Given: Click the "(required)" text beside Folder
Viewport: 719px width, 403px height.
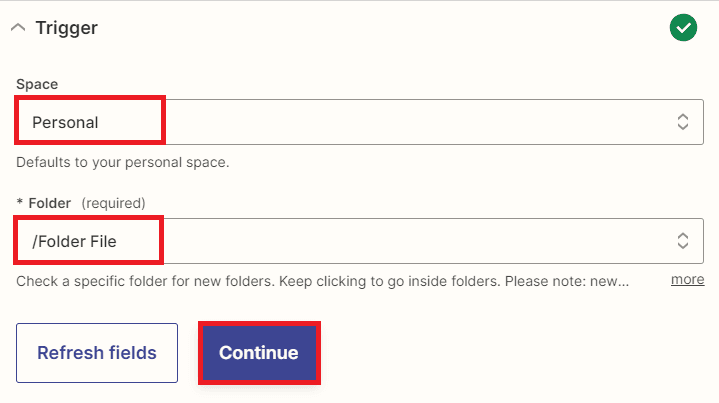Looking at the screenshot, I should point(113,203).
